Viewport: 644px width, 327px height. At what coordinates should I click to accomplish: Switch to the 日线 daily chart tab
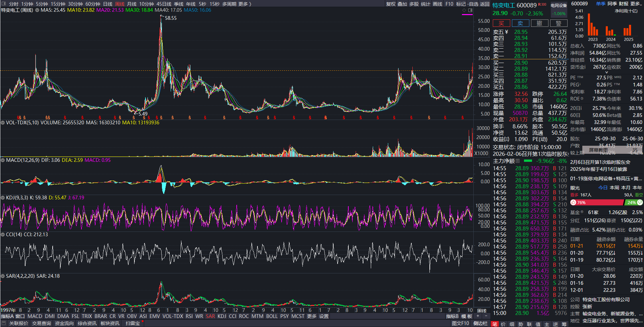click(108, 4)
